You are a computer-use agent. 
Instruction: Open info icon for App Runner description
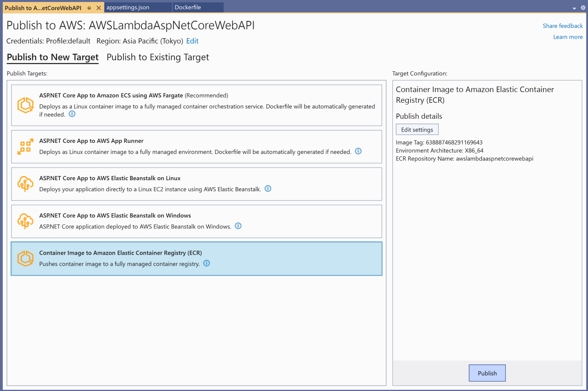tap(358, 151)
